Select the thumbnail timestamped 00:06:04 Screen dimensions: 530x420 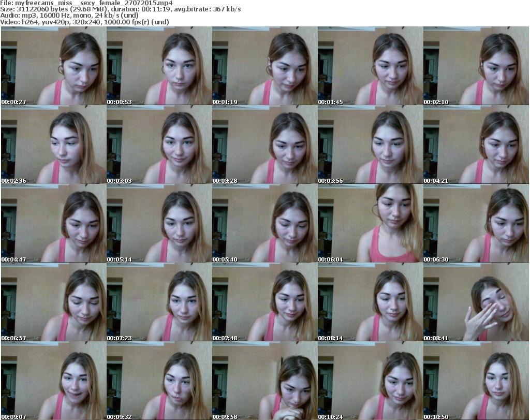click(x=371, y=223)
